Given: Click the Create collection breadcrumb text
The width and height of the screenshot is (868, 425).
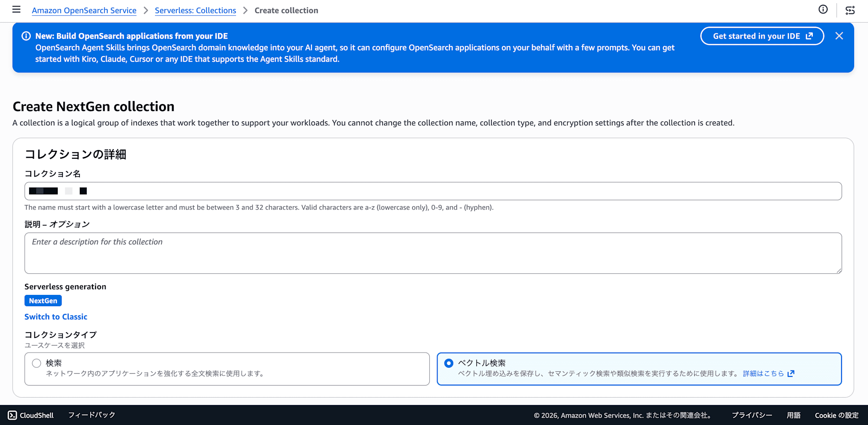Looking at the screenshot, I should [x=286, y=10].
